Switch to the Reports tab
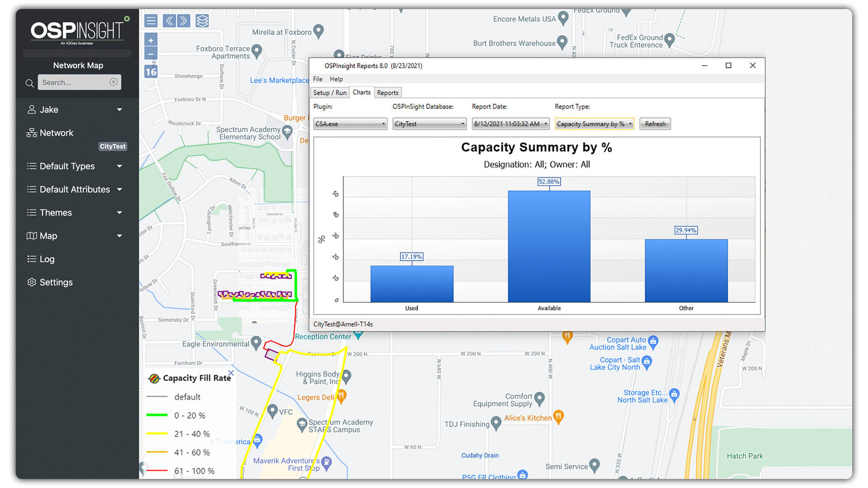868x488 pixels. pyautogui.click(x=388, y=93)
